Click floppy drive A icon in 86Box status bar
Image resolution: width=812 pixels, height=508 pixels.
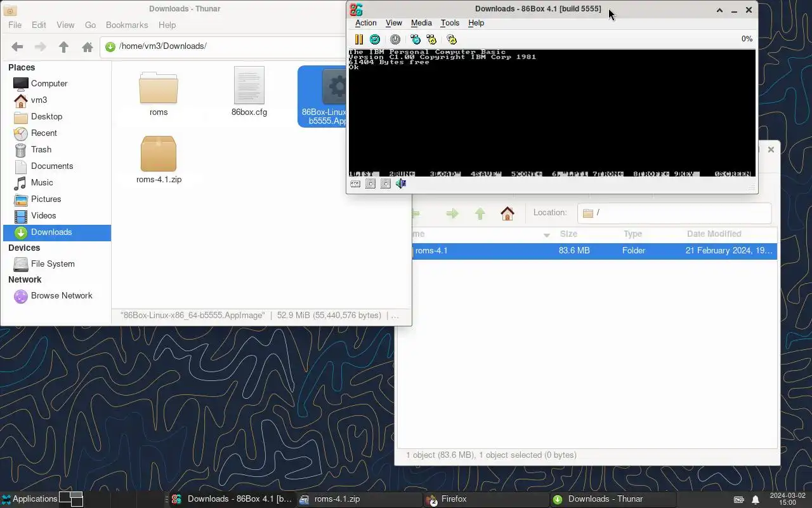[370, 184]
